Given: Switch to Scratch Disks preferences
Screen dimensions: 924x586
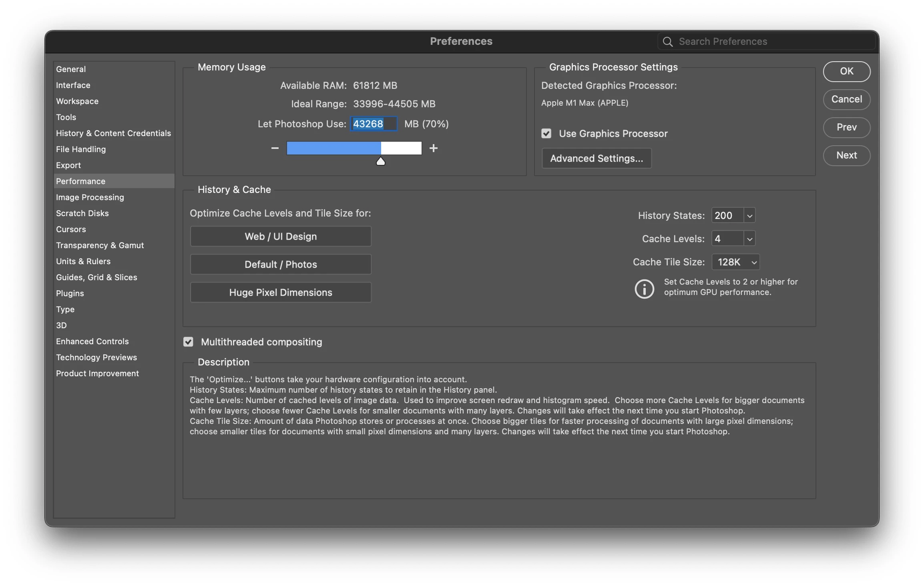Looking at the screenshot, I should pos(82,213).
